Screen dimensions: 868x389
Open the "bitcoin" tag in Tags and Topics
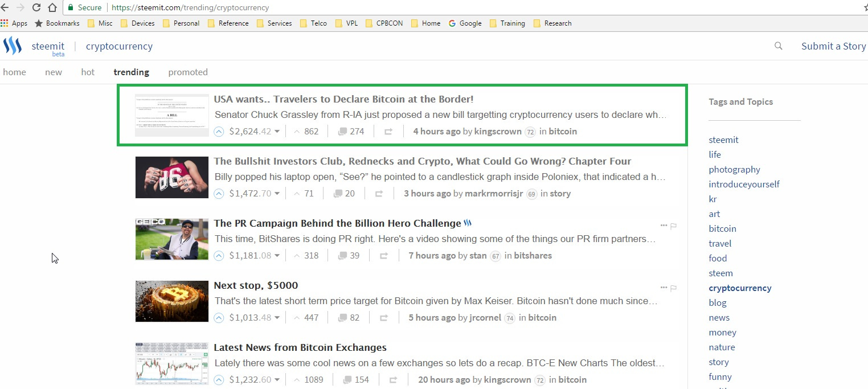click(722, 228)
